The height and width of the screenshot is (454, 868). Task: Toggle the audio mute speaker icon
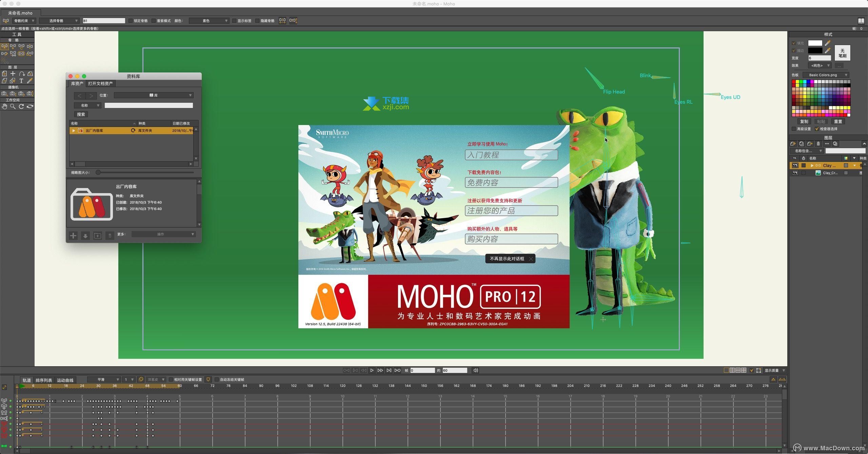pyautogui.click(x=476, y=370)
